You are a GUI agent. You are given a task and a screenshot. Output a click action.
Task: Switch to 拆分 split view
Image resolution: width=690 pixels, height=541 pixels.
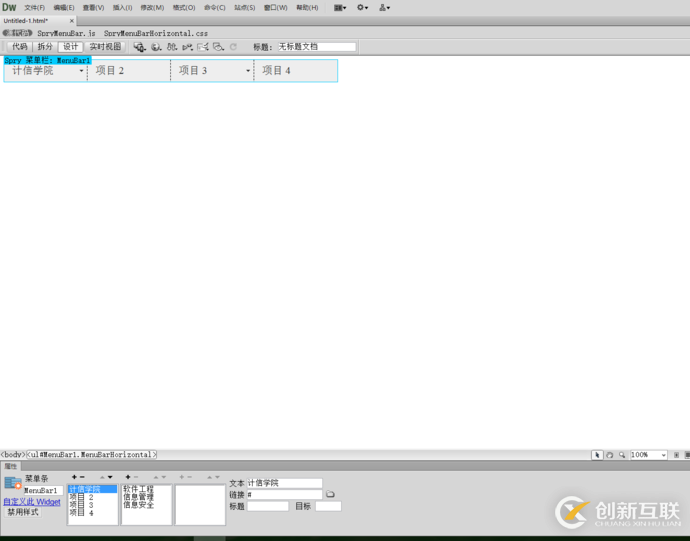pyautogui.click(x=45, y=47)
